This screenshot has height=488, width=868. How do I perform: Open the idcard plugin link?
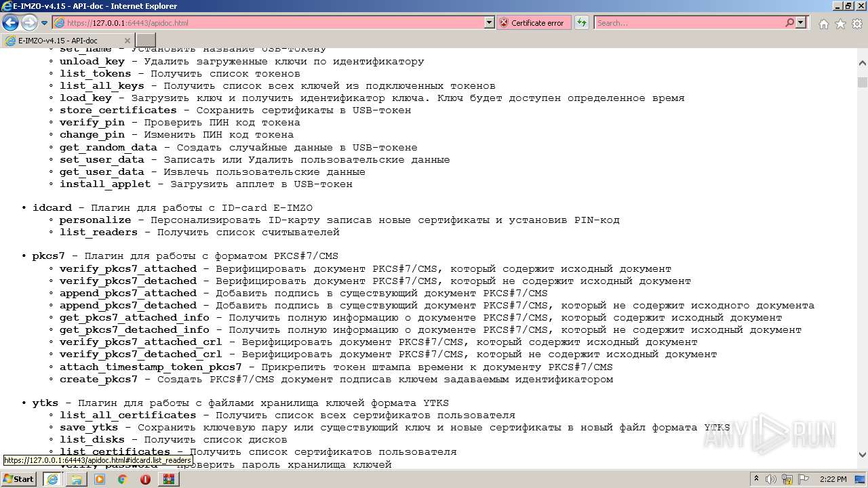[52, 208]
